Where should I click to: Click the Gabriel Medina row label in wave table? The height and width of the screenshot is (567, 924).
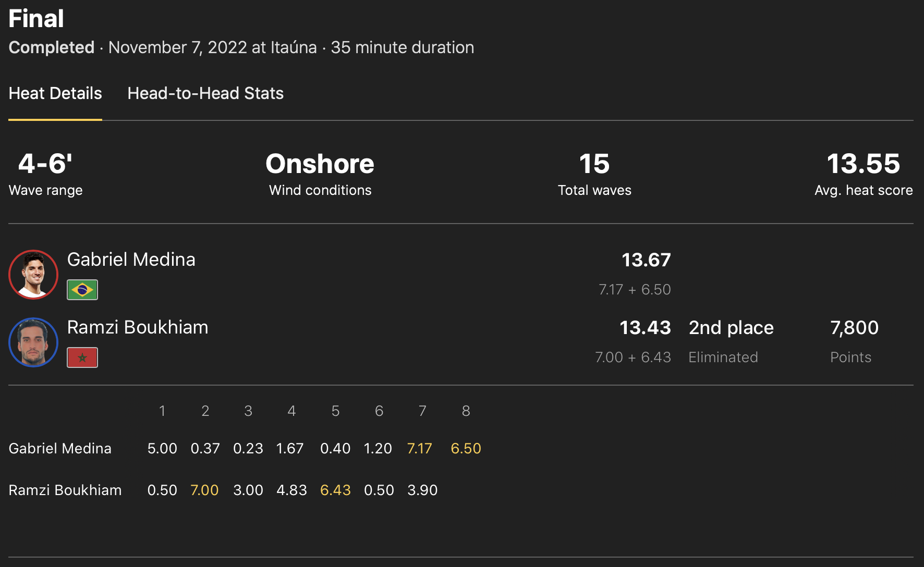(60, 449)
